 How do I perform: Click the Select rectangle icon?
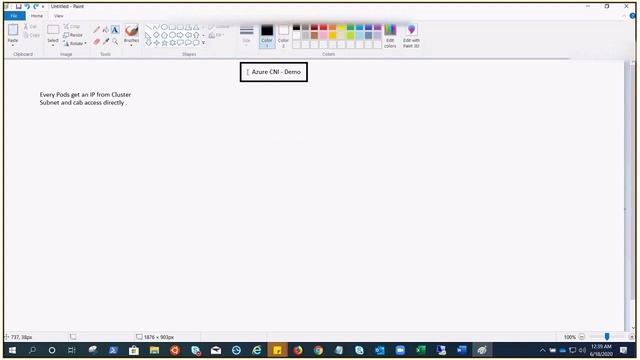click(53, 30)
